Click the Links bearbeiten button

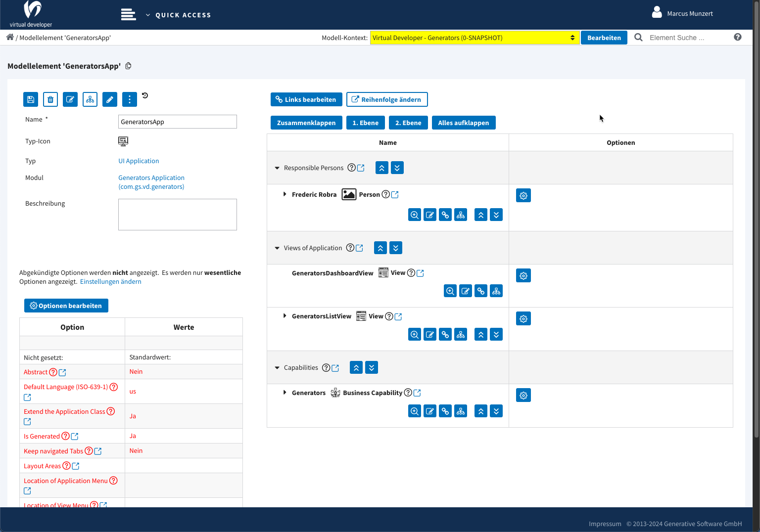click(x=306, y=99)
